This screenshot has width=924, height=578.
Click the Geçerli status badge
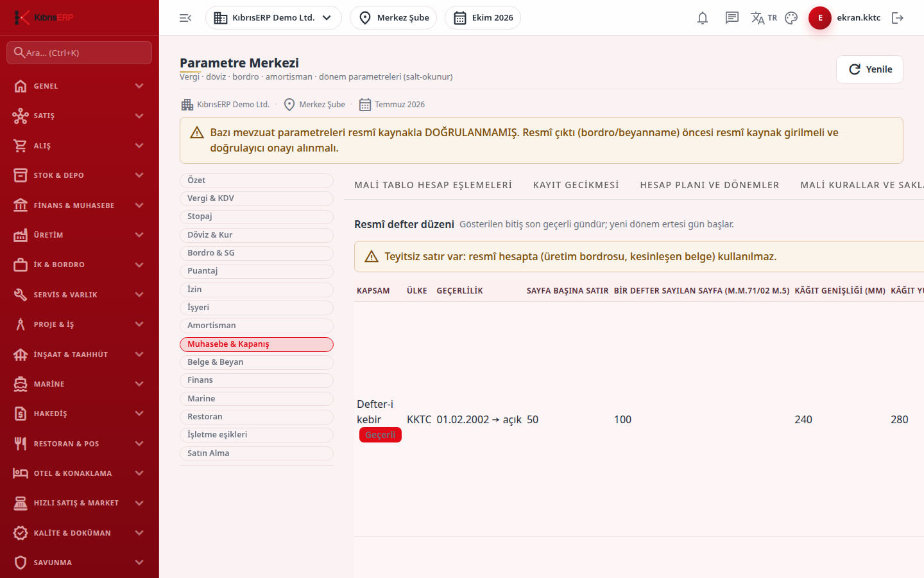point(381,435)
